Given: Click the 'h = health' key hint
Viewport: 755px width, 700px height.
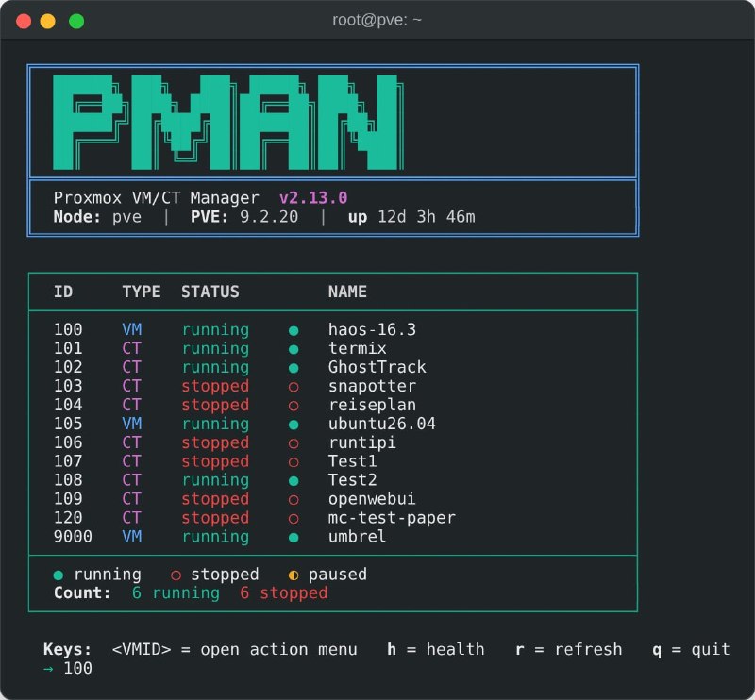Looking at the screenshot, I should (436, 649).
